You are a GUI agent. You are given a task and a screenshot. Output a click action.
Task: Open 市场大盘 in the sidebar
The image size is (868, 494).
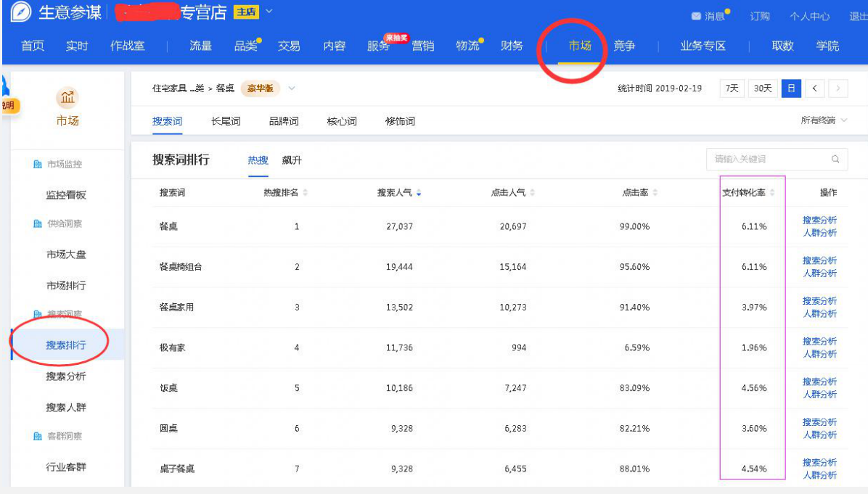[66, 255]
